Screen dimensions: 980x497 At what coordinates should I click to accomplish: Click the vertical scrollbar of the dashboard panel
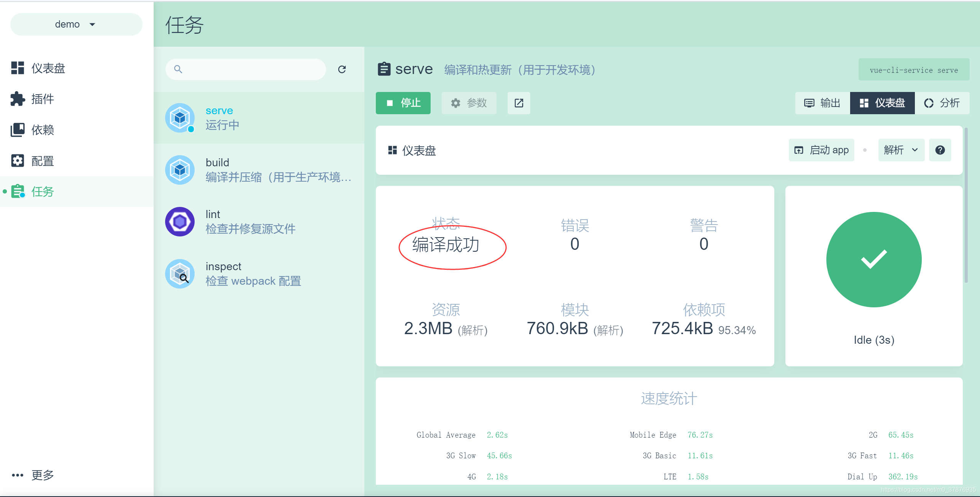[x=966, y=205]
